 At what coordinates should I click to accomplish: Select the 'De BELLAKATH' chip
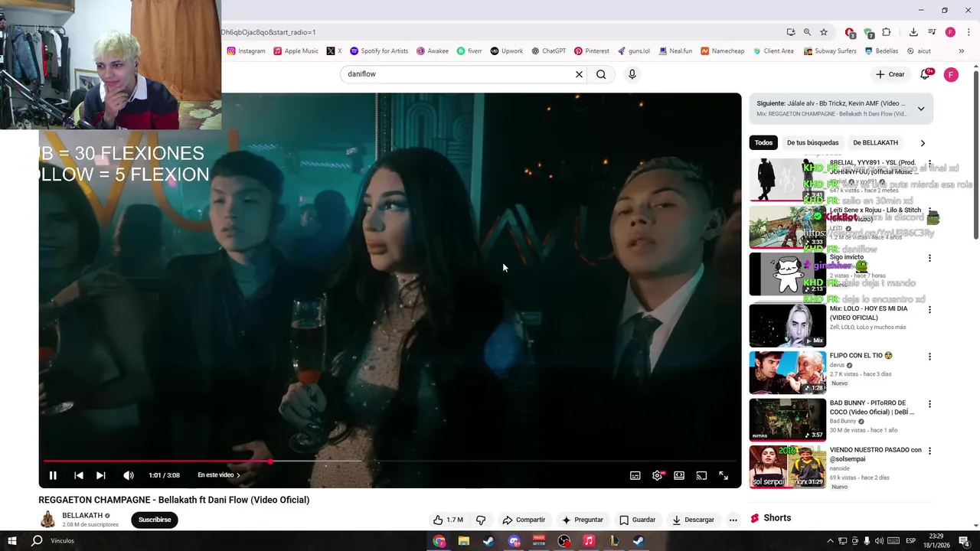click(x=875, y=142)
